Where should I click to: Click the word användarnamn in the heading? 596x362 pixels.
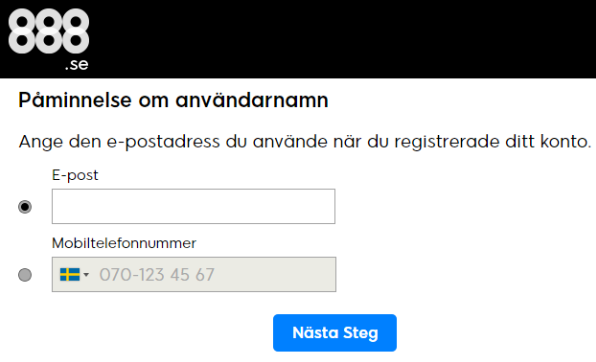pyautogui.click(x=252, y=100)
